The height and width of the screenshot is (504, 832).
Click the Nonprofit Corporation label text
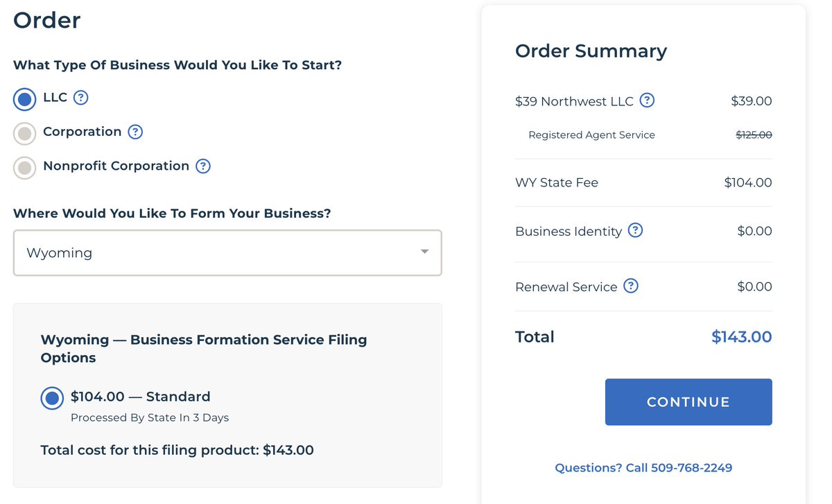click(116, 166)
